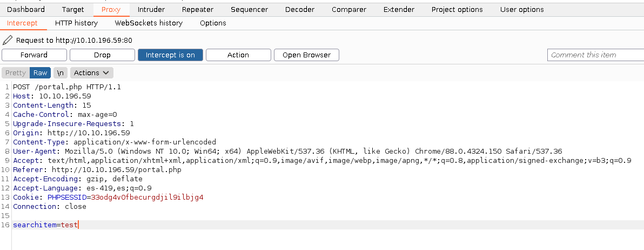Click the Host header line
The height and width of the screenshot is (250, 644).
[52, 96]
